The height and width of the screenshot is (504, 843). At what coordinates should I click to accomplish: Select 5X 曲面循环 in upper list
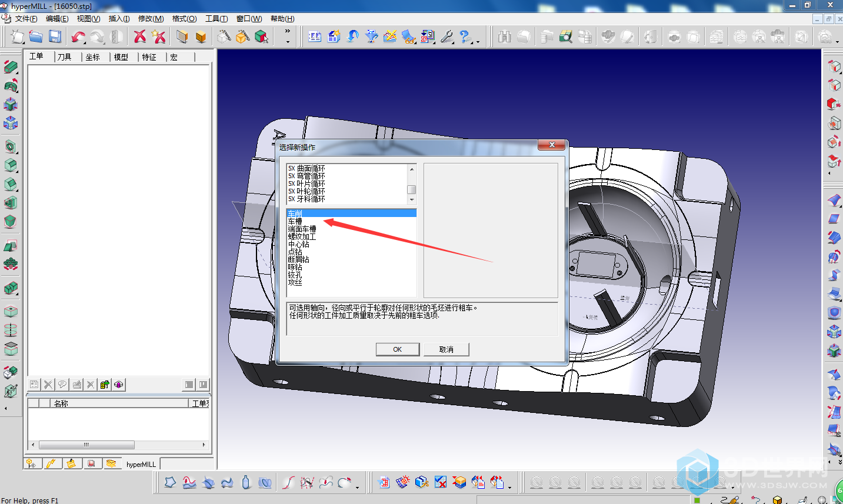306,168
